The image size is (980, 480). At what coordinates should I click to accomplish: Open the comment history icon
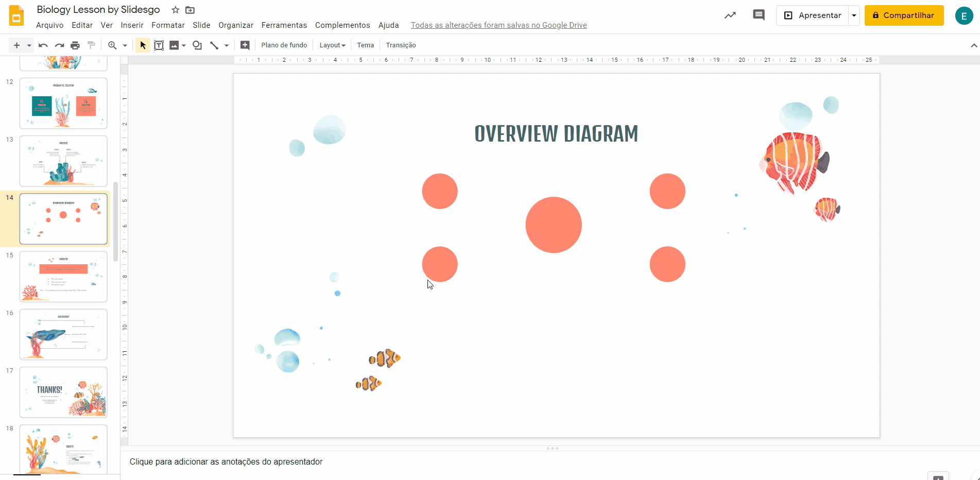click(759, 15)
